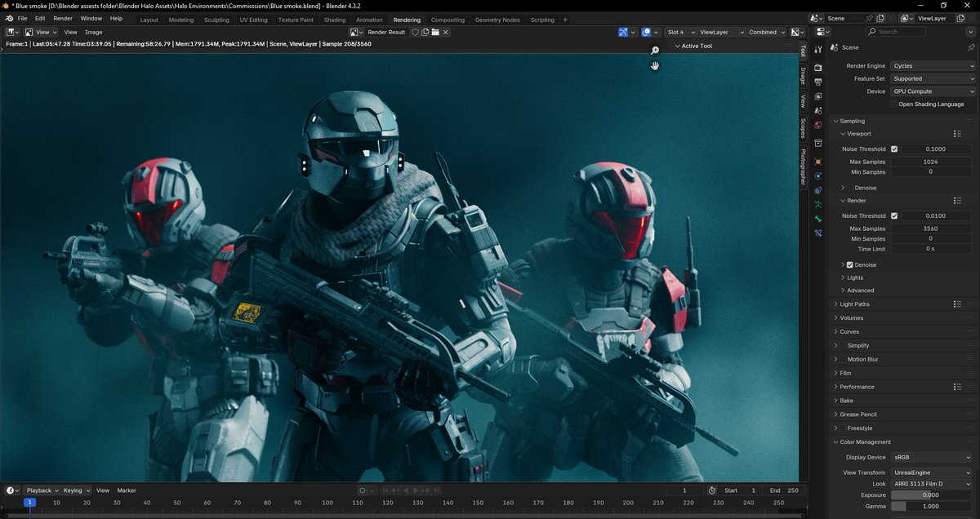The width and height of the screenshot is (980, 519).
Task: Toggle the use preview range clock icon
Action: (712, 490)
